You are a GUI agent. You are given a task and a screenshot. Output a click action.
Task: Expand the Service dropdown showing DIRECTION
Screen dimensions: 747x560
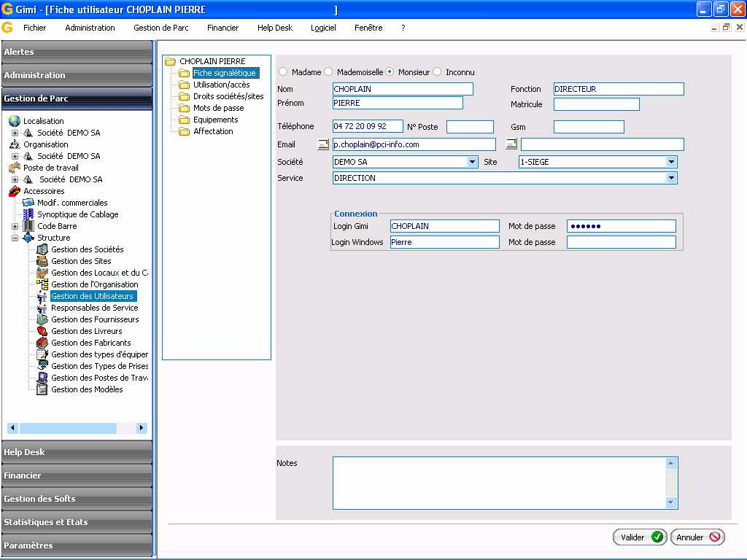[671, 178]
